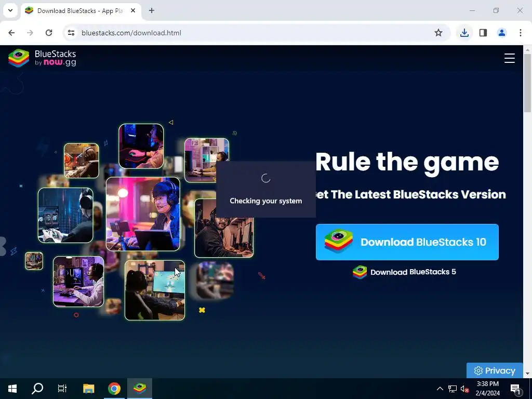
Task: Reload the current page
Action: (49, 33)
